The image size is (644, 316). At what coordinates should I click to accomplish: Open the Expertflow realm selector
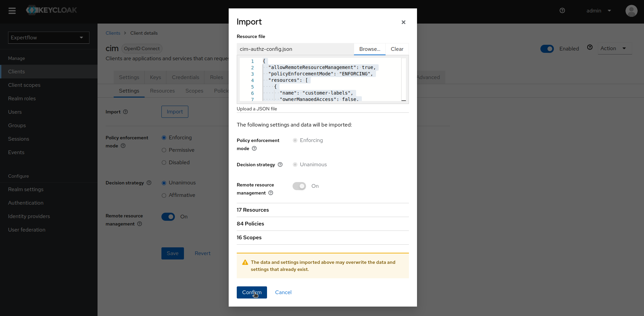48,37
